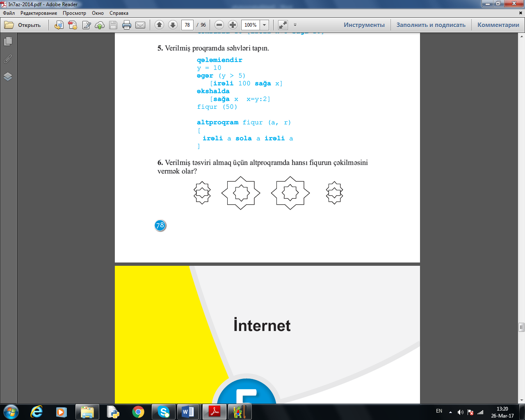Expand the toolbar customization small arrow
The width and height of the screenshot is (525, 420).
click(295, 25)
